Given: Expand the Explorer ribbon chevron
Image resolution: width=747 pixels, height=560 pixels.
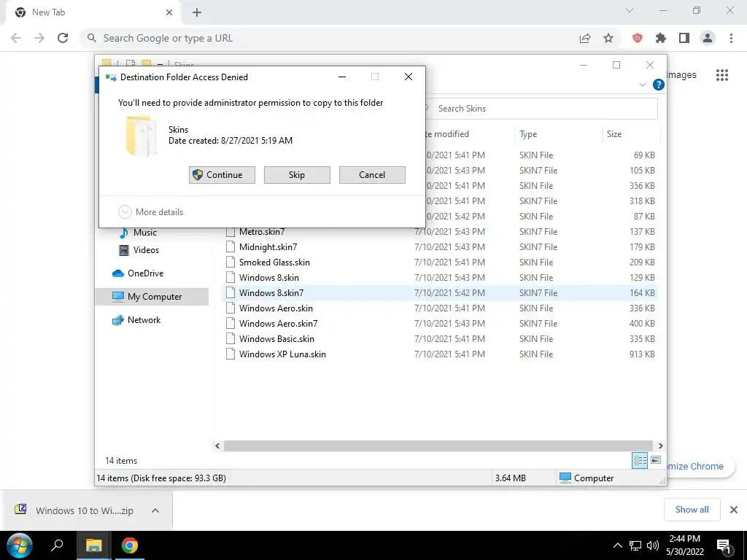Looking at the screenshot, I should coord(642,85).
